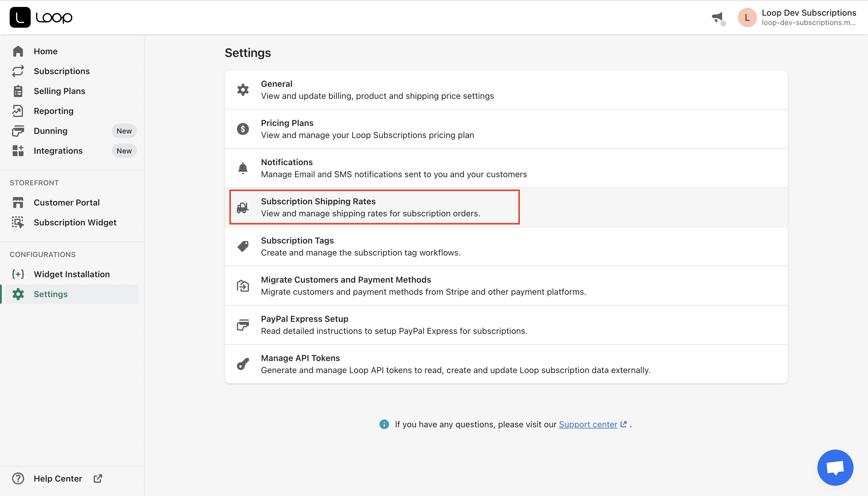
Task: Click 'Manage Email and SMS notifications' description
Action: tap(394, 174)
